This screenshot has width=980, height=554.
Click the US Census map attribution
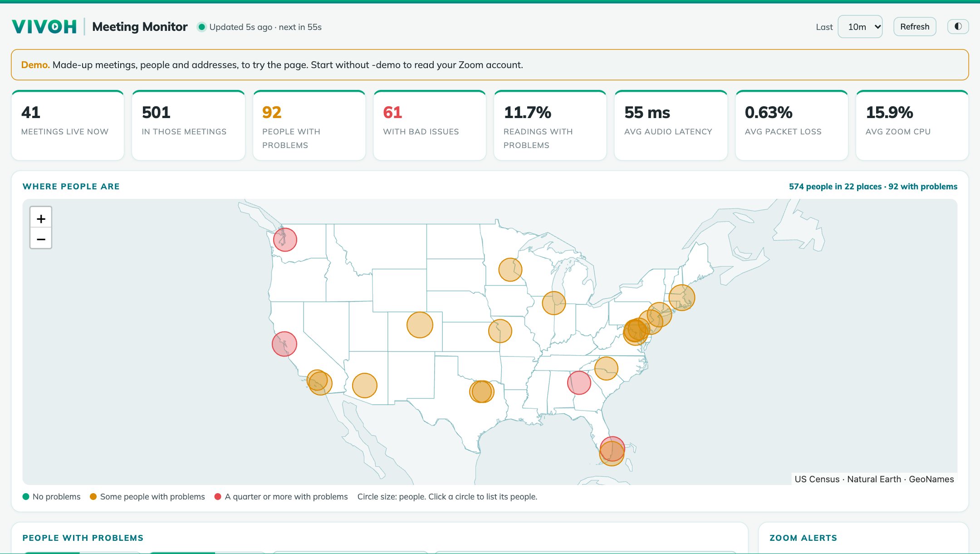coord(874,479)
